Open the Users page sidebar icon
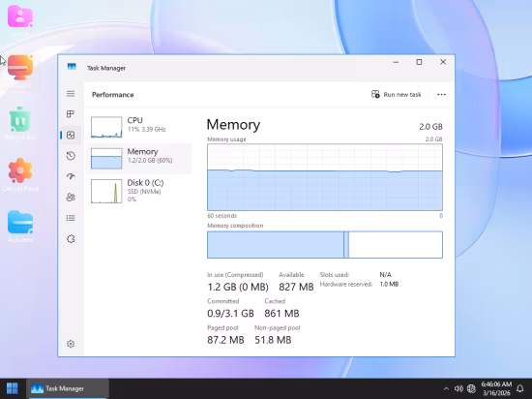This screenshot has width=532, height=399. (x=71, y=198)
